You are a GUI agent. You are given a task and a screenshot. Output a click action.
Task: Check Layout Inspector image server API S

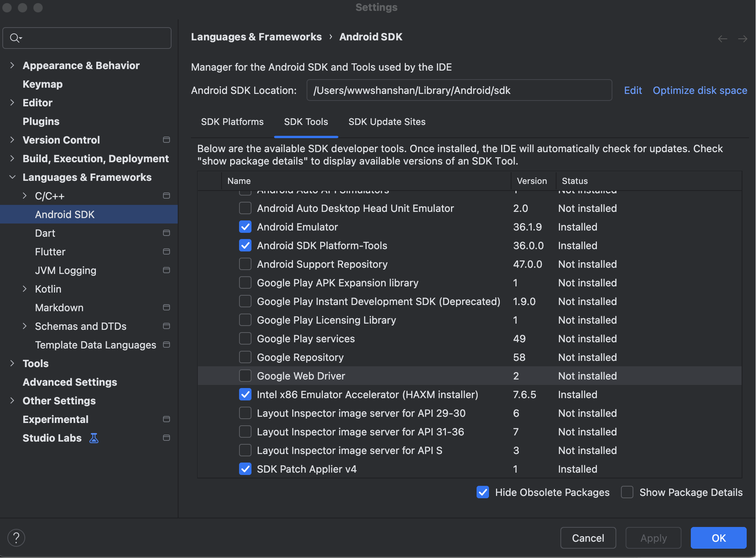pyautogui.click(x=245, y=451)
